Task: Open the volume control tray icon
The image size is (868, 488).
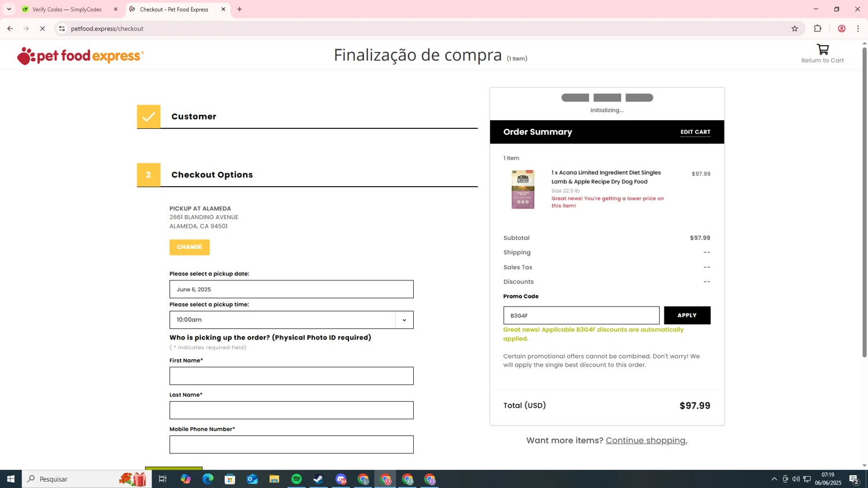Action: 796,479
